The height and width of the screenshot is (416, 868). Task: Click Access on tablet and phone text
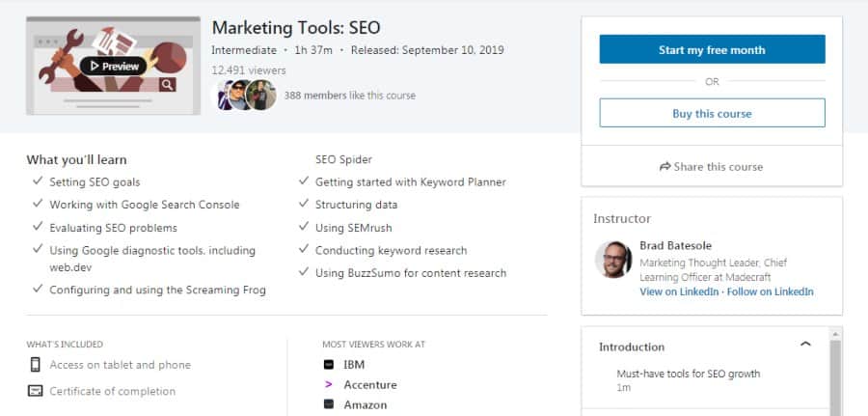[121, 365]
